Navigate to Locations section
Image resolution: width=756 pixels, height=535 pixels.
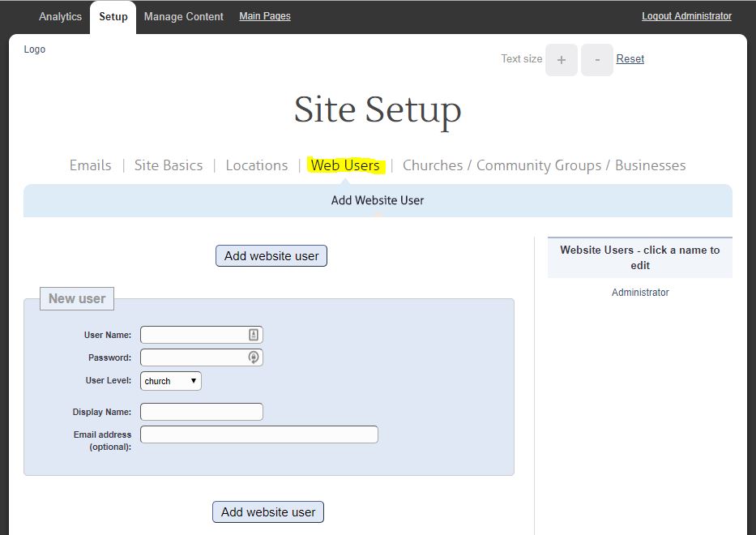[x=257, y=165]
